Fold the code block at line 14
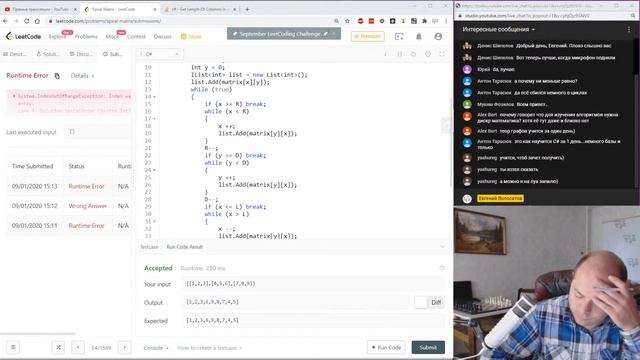This screenshot has width=640, height=360. pos(154,97)
